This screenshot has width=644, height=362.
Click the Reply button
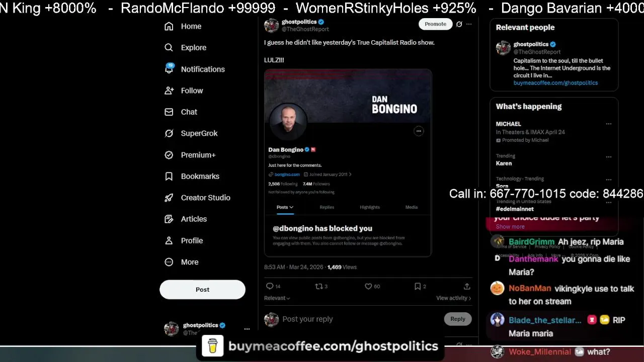pos(458,319)
